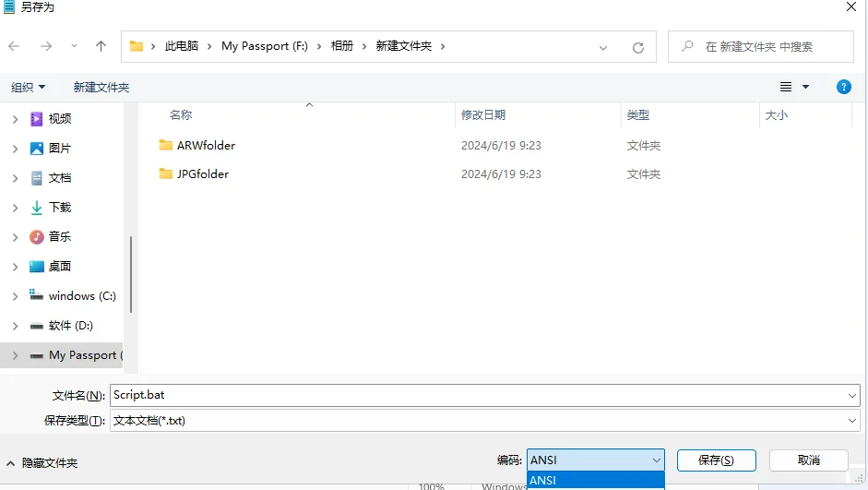Select My Passport (F:) breadcrumb
868x490 pixels.
pyautogui.click(x=265, y=46)
